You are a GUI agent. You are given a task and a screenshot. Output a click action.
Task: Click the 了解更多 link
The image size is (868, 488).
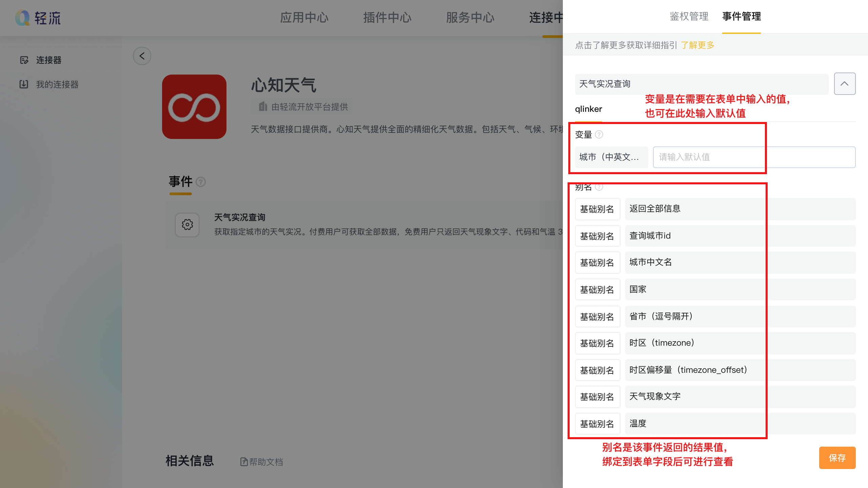click(697, 45)
